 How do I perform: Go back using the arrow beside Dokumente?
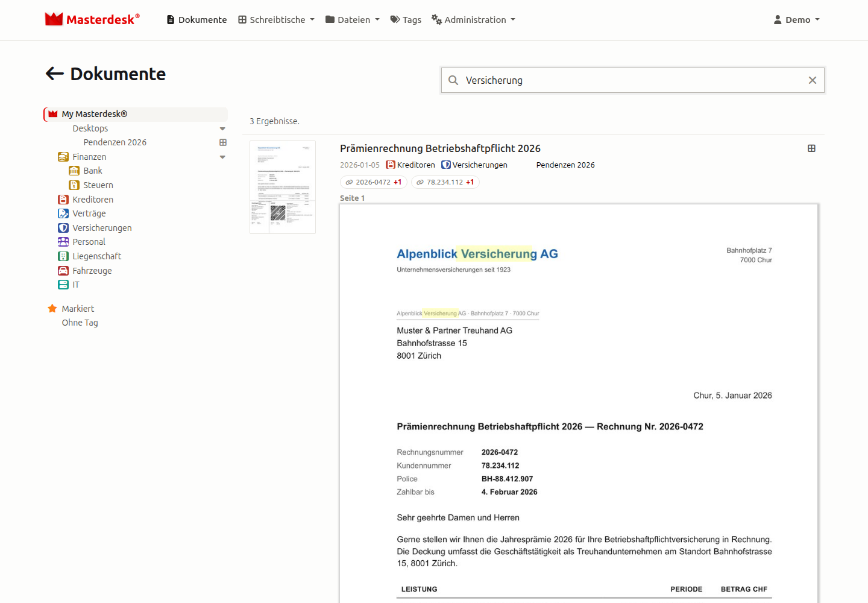point(55,74)
